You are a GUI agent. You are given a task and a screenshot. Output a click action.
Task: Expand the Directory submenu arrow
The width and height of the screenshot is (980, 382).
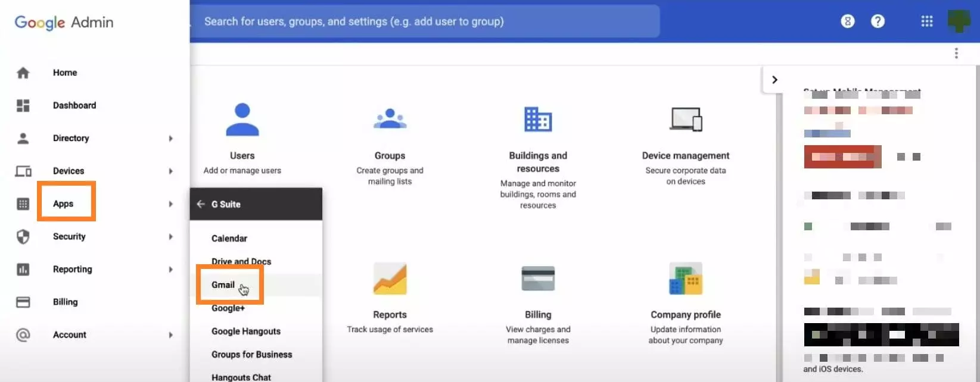pyautogui.click(x=170, y=139)
